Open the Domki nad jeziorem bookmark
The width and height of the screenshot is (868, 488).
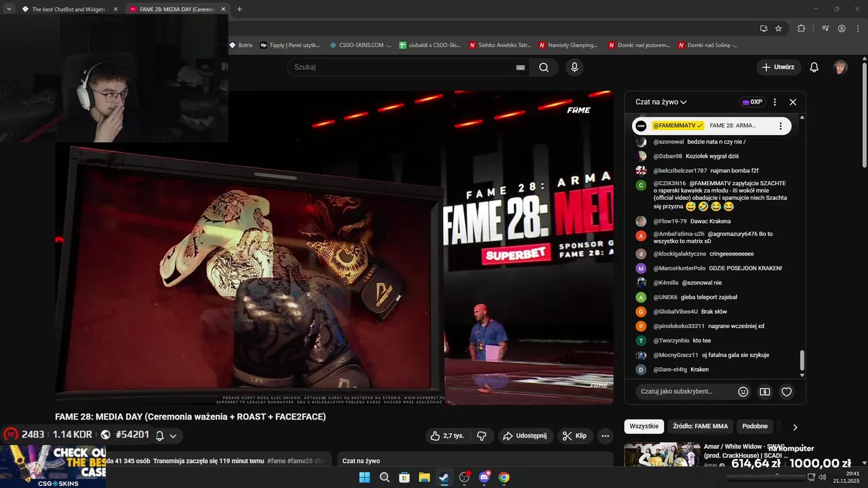639,45
